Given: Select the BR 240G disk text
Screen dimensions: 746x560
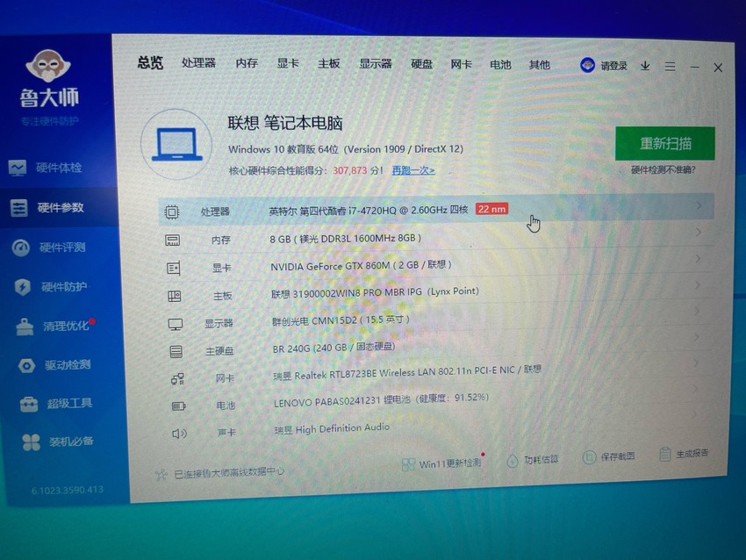Looking at the screenshot, I should click(x=334, y=348).
